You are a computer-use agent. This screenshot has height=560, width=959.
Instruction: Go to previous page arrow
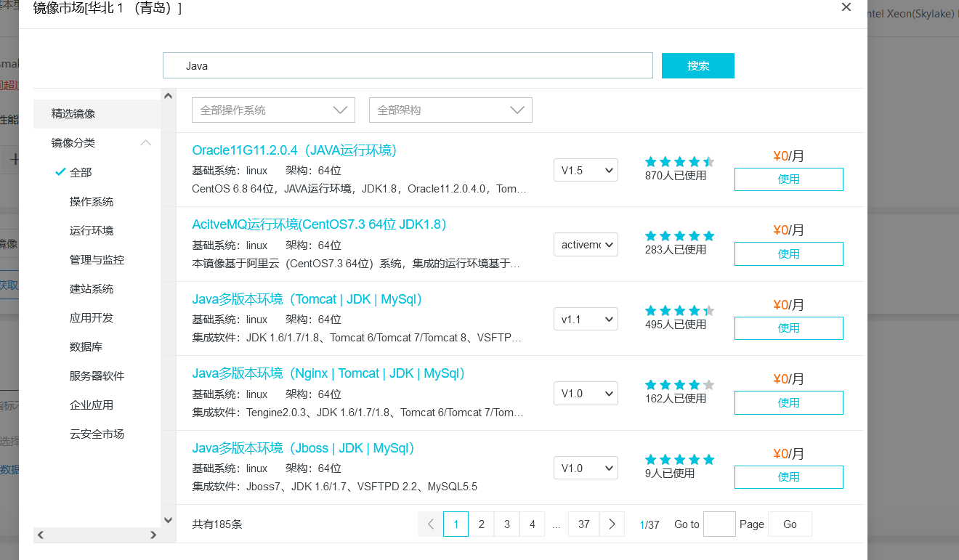tap(430, 524)
